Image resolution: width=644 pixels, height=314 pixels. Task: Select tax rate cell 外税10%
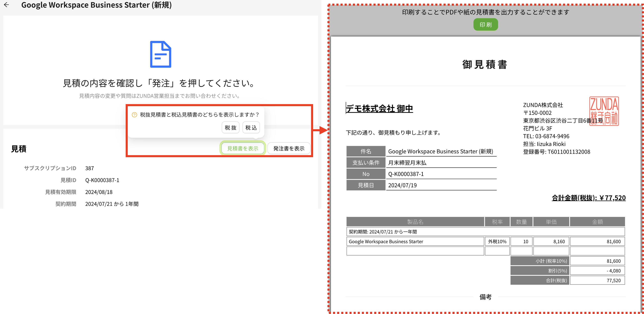497,241
